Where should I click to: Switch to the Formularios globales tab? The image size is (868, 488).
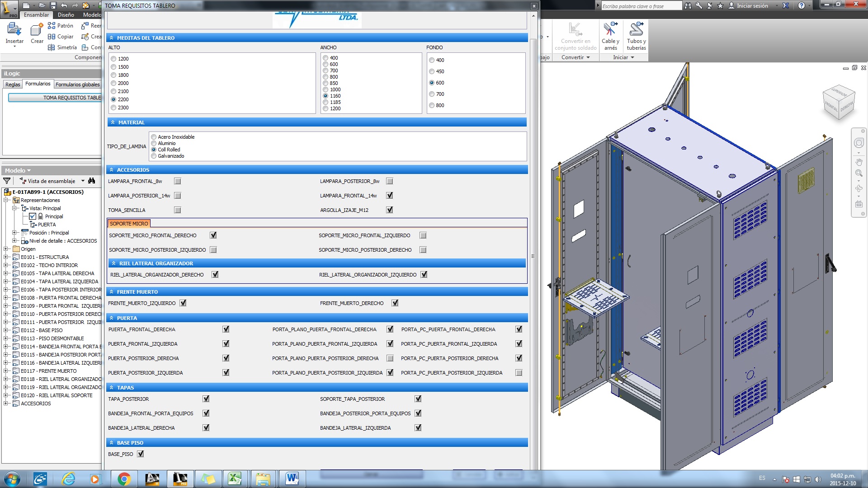[x=77, y=84]
